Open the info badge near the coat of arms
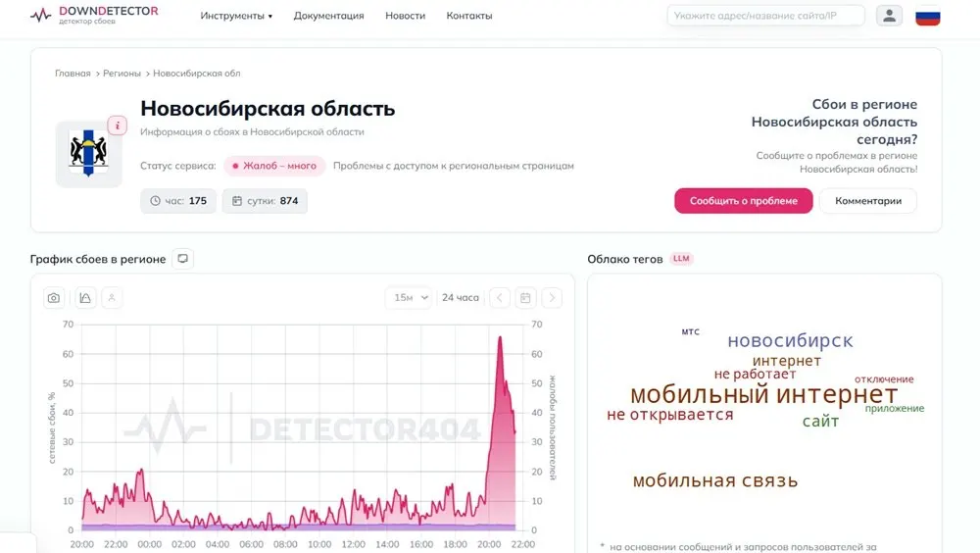 pyautogui.click(x=118, y=126)
